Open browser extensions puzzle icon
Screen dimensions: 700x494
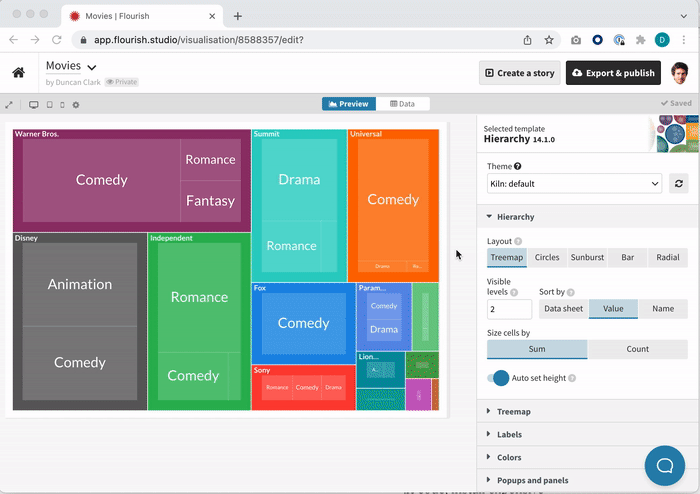pos(641,40)
